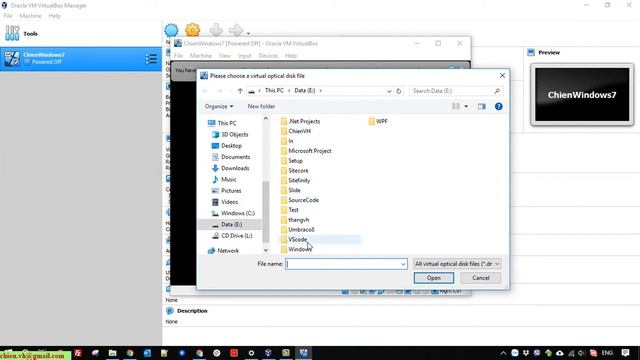Open FileZilla from the taskbar

coord(78,353)
